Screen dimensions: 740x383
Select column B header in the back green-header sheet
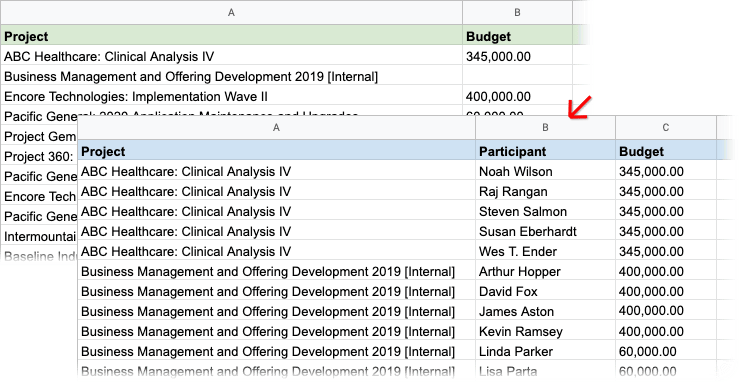(x=517, y=13)
